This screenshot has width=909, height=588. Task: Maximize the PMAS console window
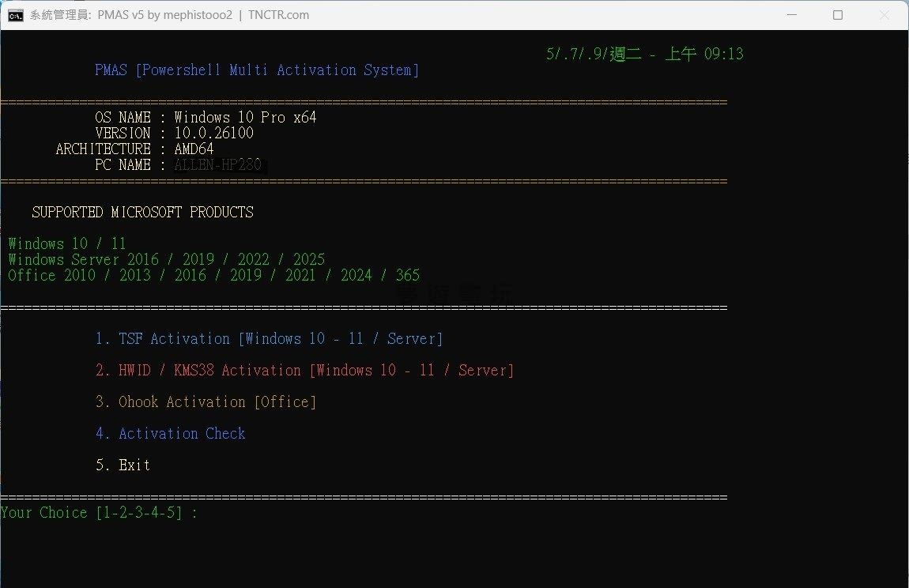(x=838, y=15)
